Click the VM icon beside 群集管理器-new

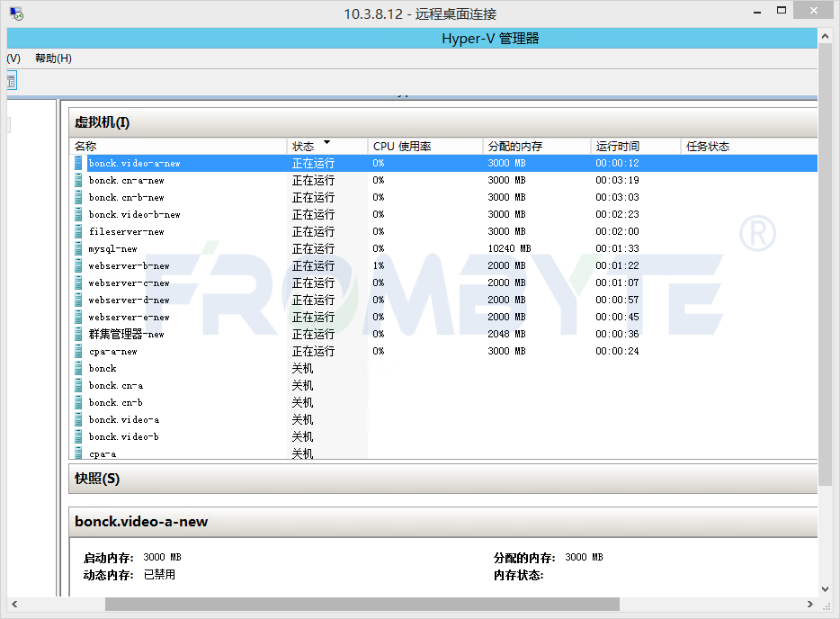[x=79, y=334]
